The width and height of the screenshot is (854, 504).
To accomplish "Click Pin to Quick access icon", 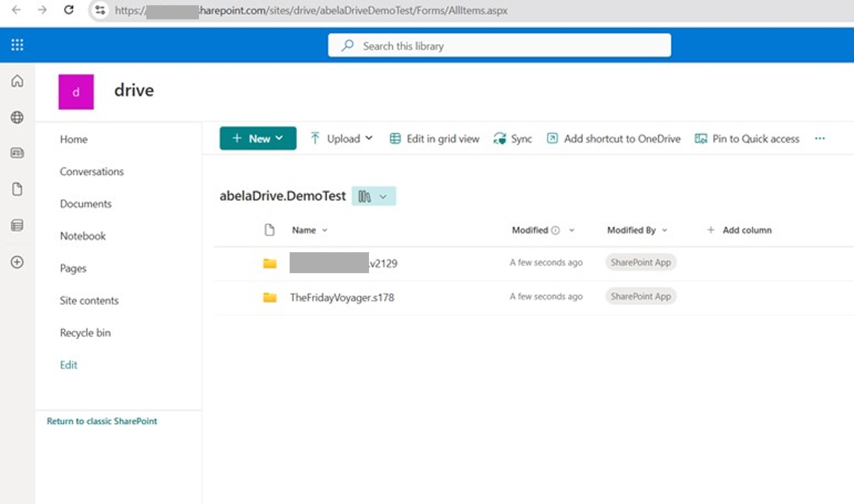I will tap(701, 139).
